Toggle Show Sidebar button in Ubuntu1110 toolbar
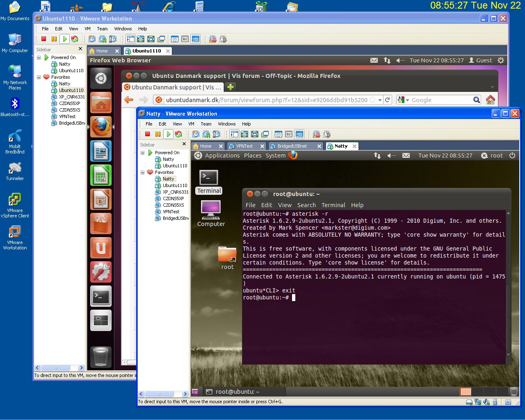 click(x=130, y=39)
